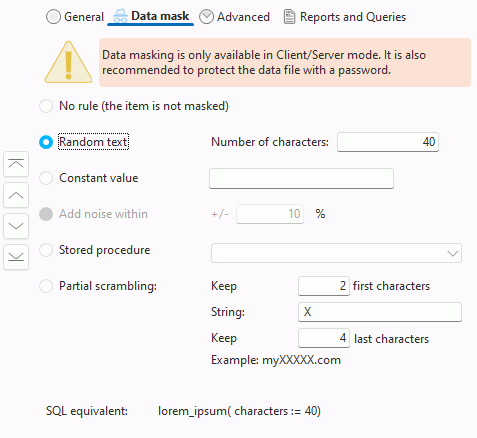Click the Data mask spy icon
The width and height of the screenshot is (477, 438).
pos(120,16)
